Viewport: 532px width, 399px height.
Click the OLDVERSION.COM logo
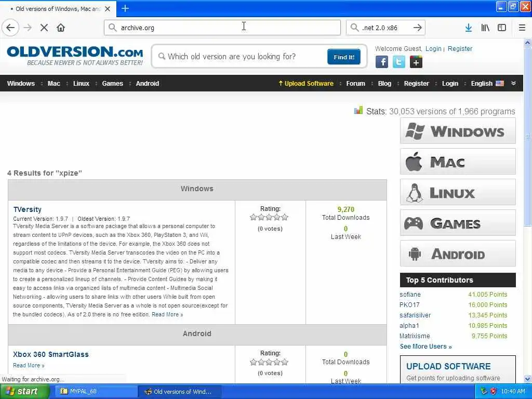click(75, 55)
